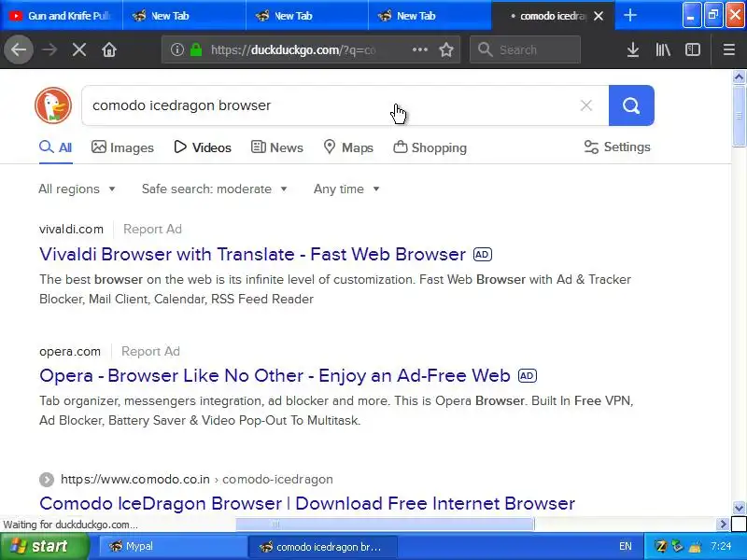Image resolution: width=747 pixels, height=560 pixels.
Task: Bookmark this page with the star icon
Action: coord(446,49)
